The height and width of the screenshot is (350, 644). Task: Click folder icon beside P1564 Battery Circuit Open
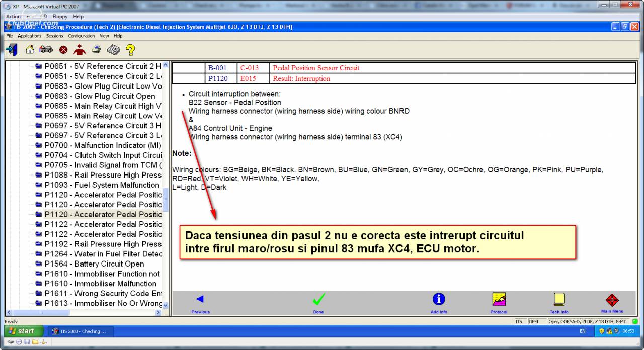39,264
